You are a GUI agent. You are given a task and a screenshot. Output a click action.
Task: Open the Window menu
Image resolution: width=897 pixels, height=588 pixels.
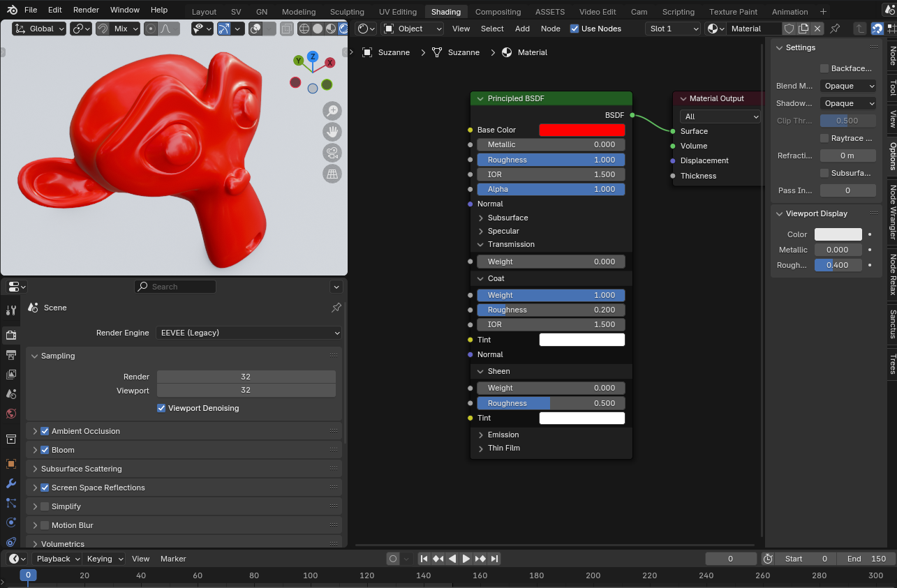[125, 10]
